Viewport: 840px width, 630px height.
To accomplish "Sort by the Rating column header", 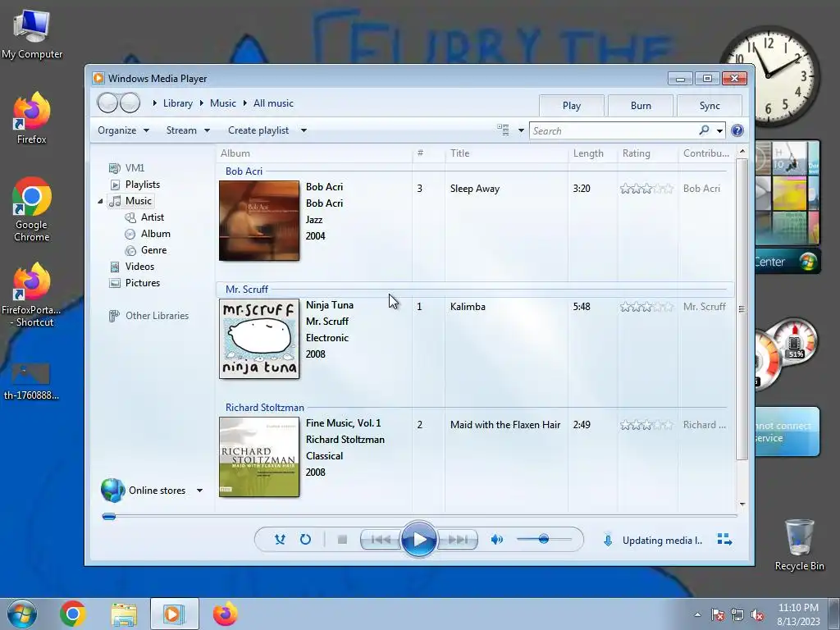I will [x=648, y=153].
